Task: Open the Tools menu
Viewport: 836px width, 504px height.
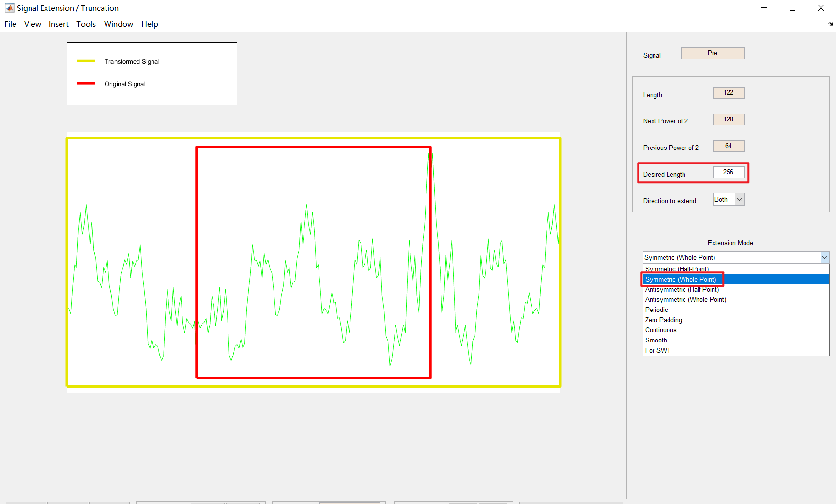Action: pyautogui.click(x=86, y=24)
